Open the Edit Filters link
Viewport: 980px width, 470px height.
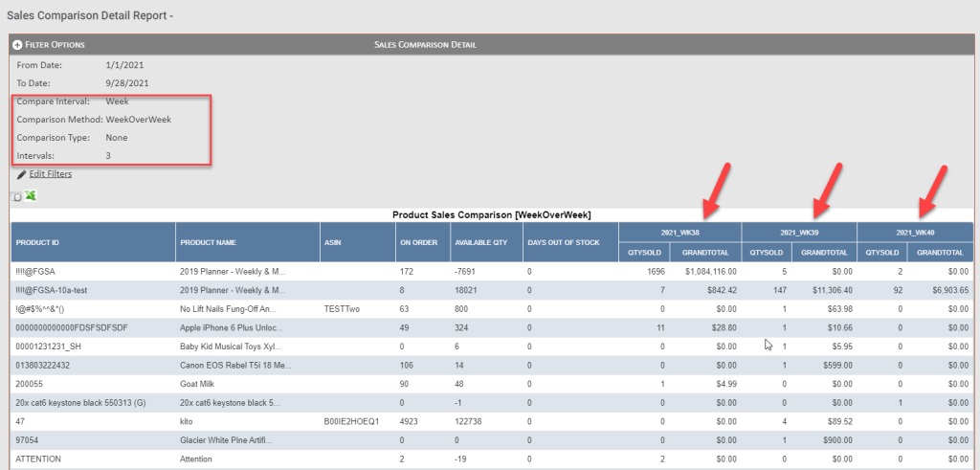coord(51,174)
